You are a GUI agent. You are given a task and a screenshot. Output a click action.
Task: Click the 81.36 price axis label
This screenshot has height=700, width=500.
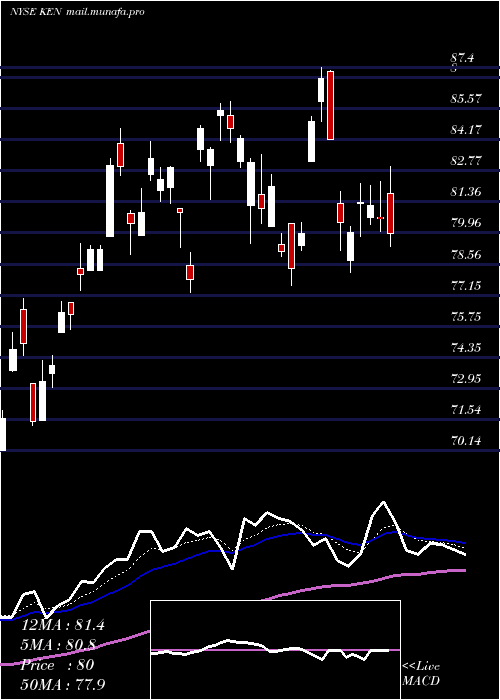tap(467, 192)
